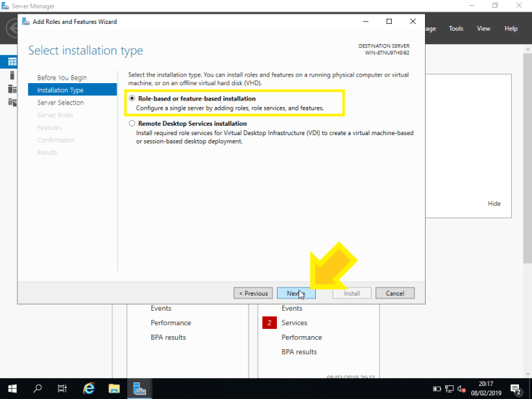Choose Remote Desktop Services installation option
This screenshot has width=532, height=399.
132,124
